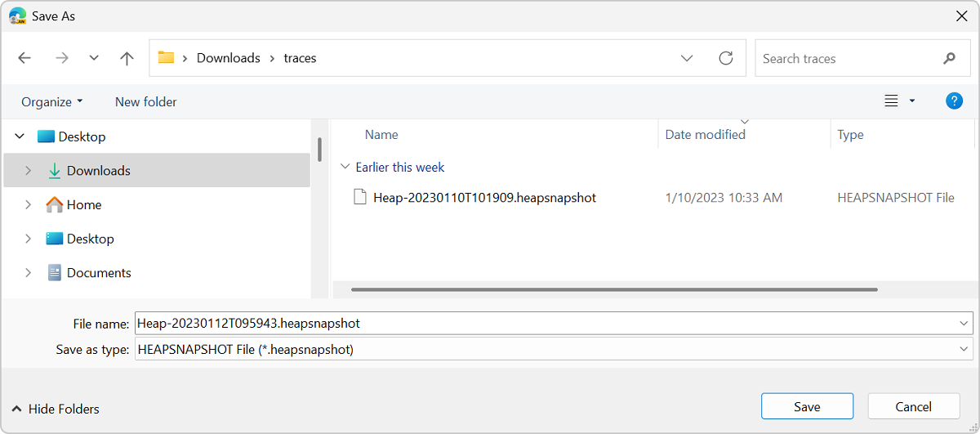This screenshot has width=980, height=434.
Task: Click the Hide Folders button
Action: [x=56, y=409]
